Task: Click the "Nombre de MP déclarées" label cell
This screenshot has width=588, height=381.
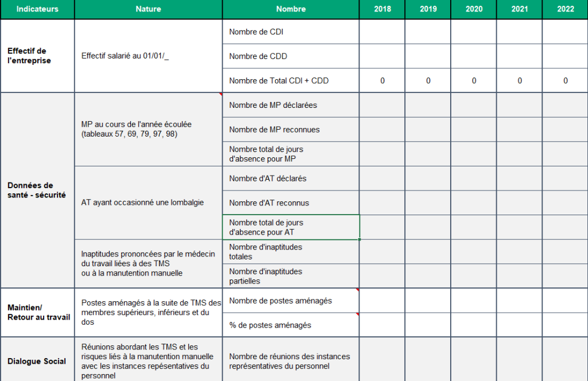Action: [x=291, y=105]
